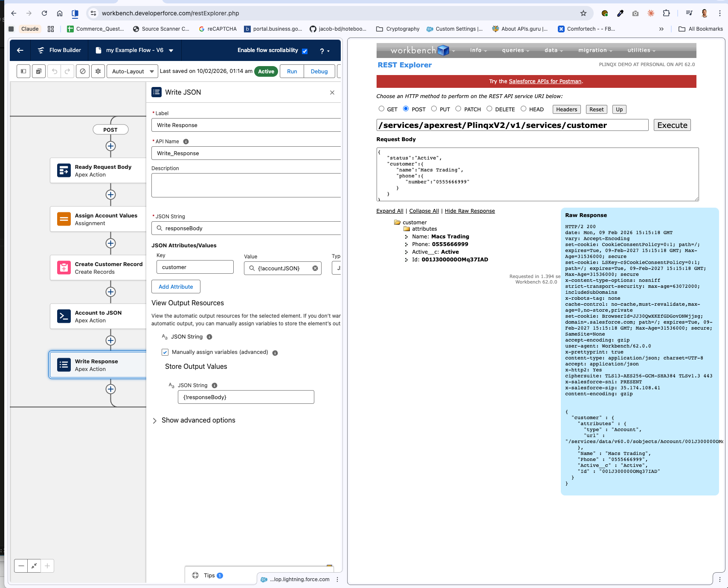This screenshot has width=728, height=588.
Task: Select the PATCH HTTP method
Action: point(458,109)
